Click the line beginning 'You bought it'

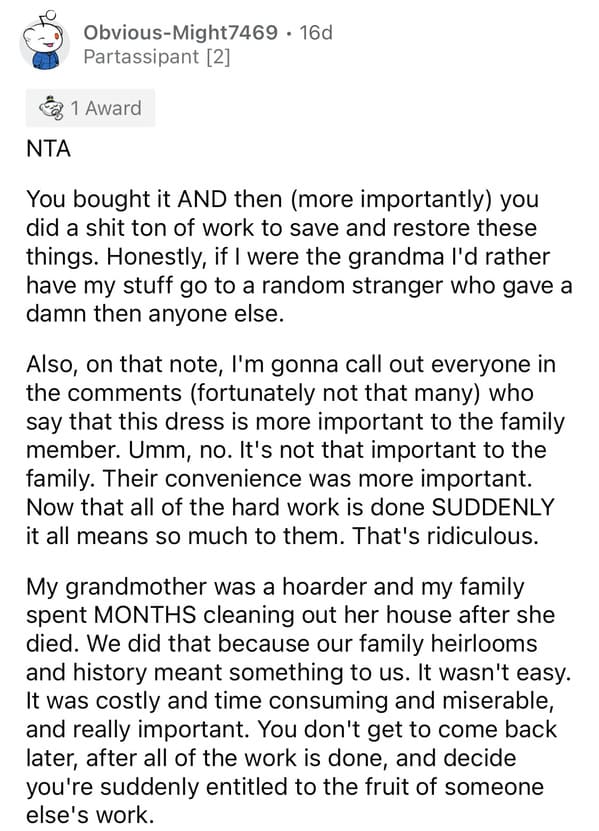pyautogui.click(x=283, y=200)
